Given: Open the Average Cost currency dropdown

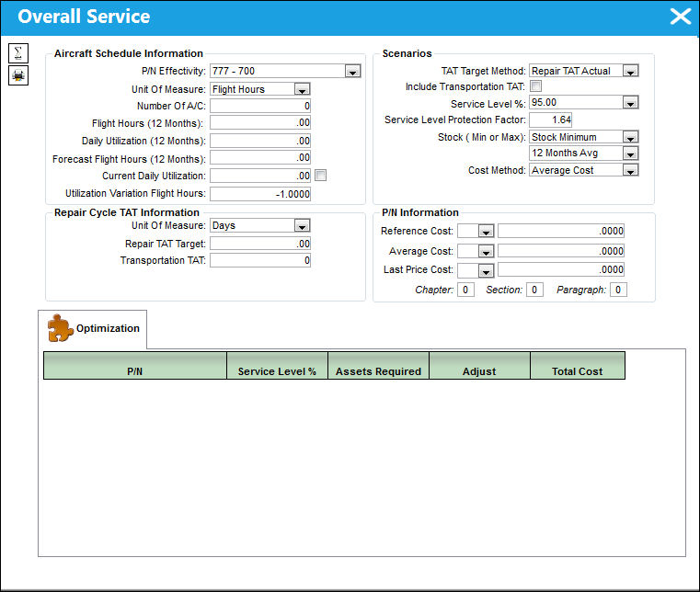Looking at the screenshot, I should [x=486, y=251].
